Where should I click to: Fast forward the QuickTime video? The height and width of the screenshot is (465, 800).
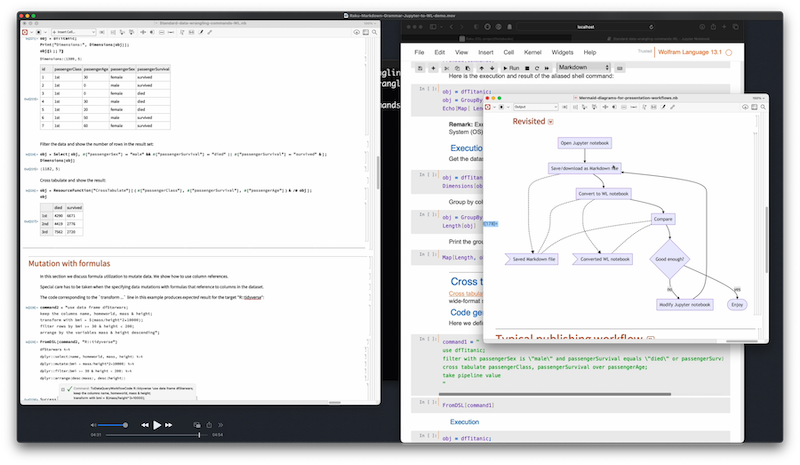click(168, 425)
